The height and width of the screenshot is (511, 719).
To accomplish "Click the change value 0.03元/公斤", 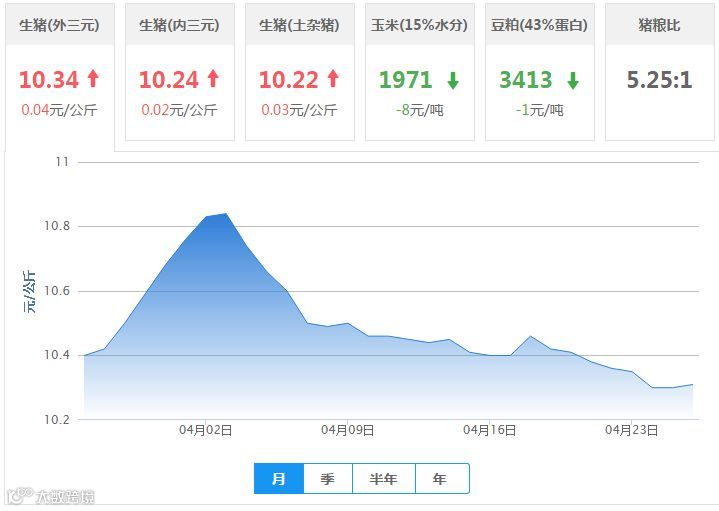I will tap(299, 110).
